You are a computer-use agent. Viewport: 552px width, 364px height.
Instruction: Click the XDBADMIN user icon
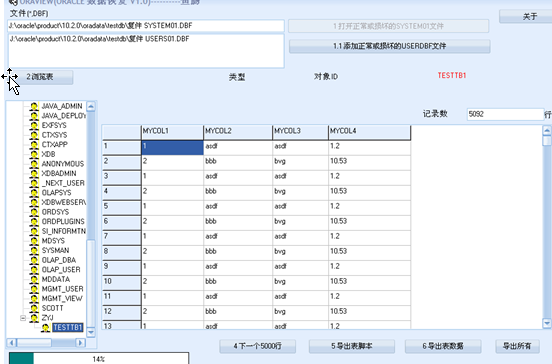[34, 174]
